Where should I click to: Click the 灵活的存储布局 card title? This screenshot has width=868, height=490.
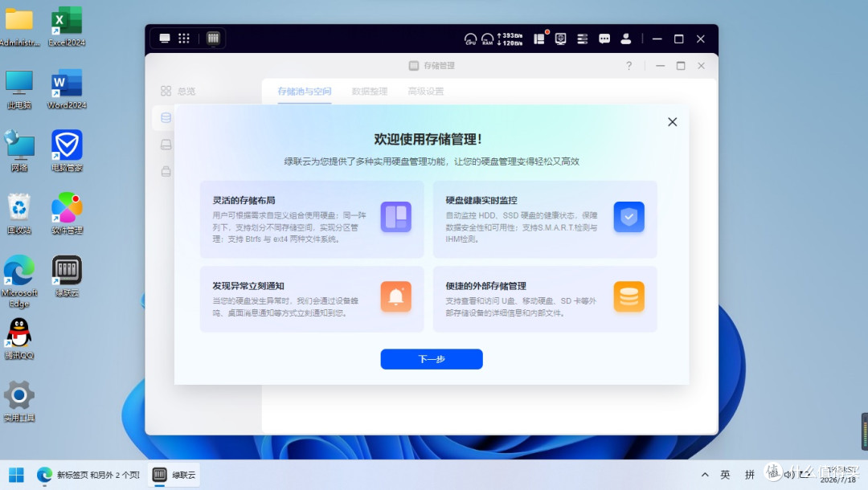click(244, 200)
